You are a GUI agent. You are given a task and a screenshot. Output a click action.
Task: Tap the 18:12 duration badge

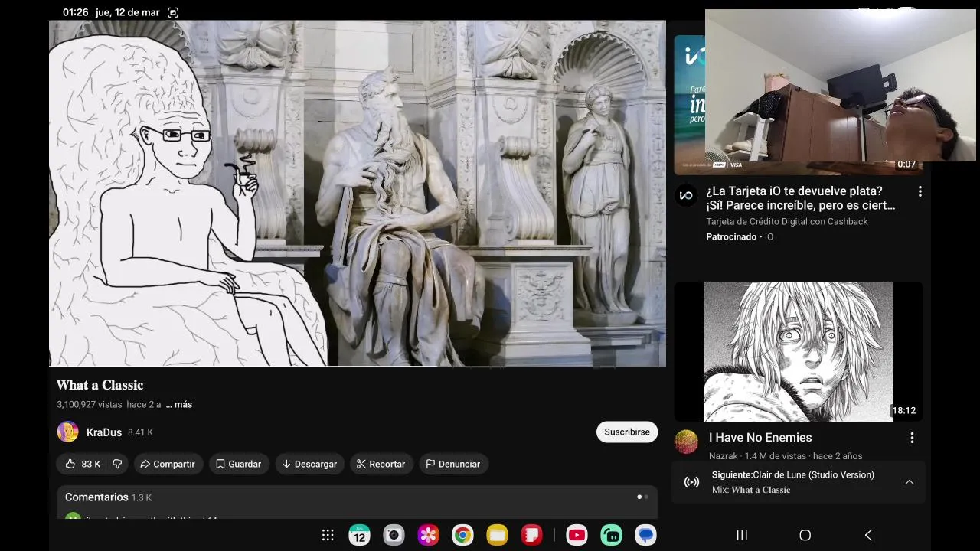[x=903, y=410]
